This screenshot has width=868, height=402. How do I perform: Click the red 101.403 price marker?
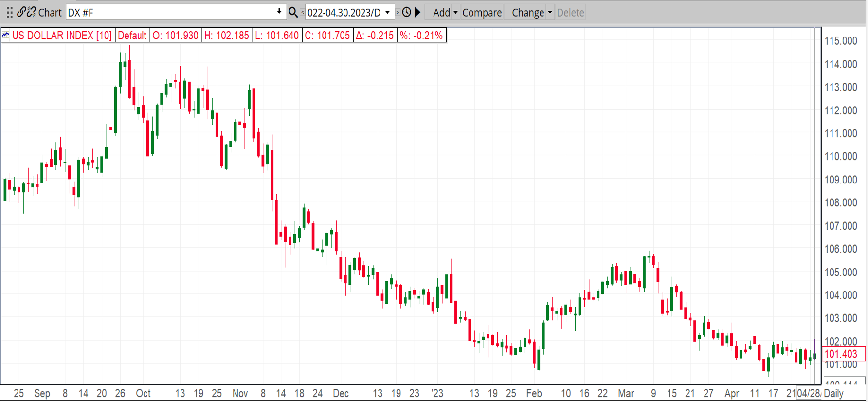pyautogui.click(x=841, y=354)
